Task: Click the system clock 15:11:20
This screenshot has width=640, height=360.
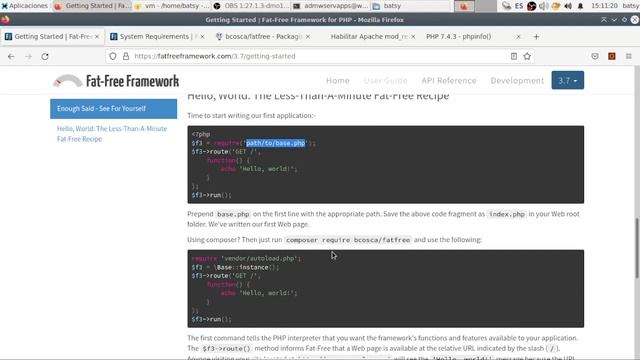Action: click(604, 6)
